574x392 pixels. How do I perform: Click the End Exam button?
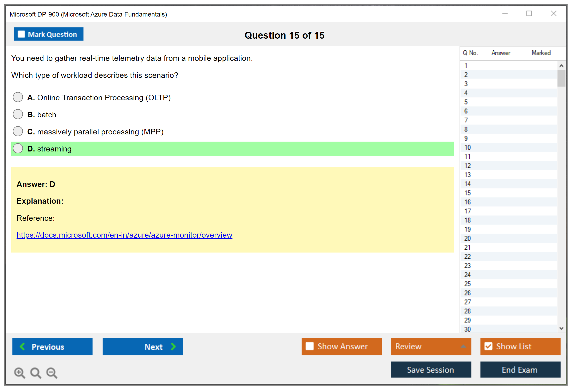click(x=520, y=370)
